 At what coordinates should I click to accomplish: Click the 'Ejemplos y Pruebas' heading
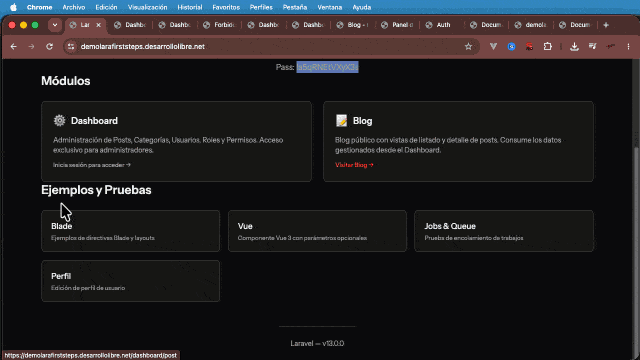96,190
